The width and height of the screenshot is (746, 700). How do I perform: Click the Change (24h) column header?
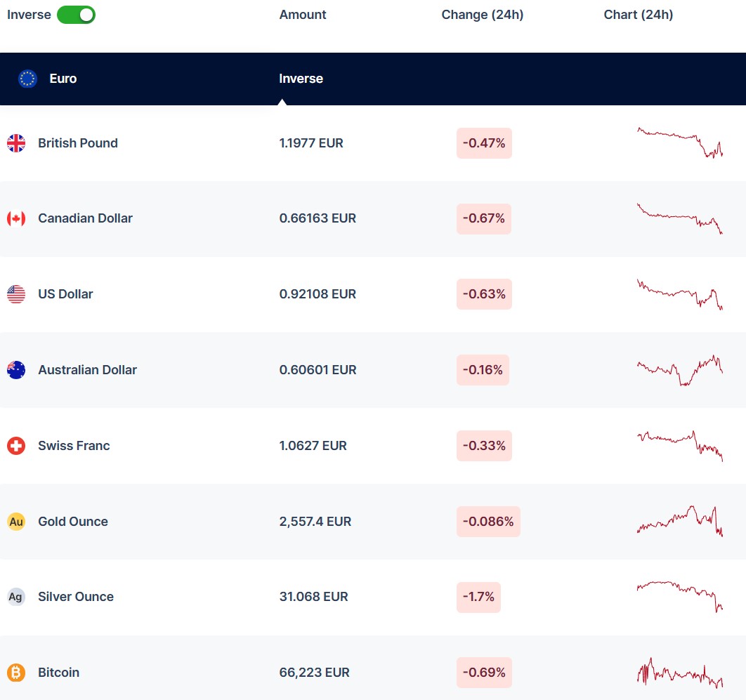click(482, 15)
